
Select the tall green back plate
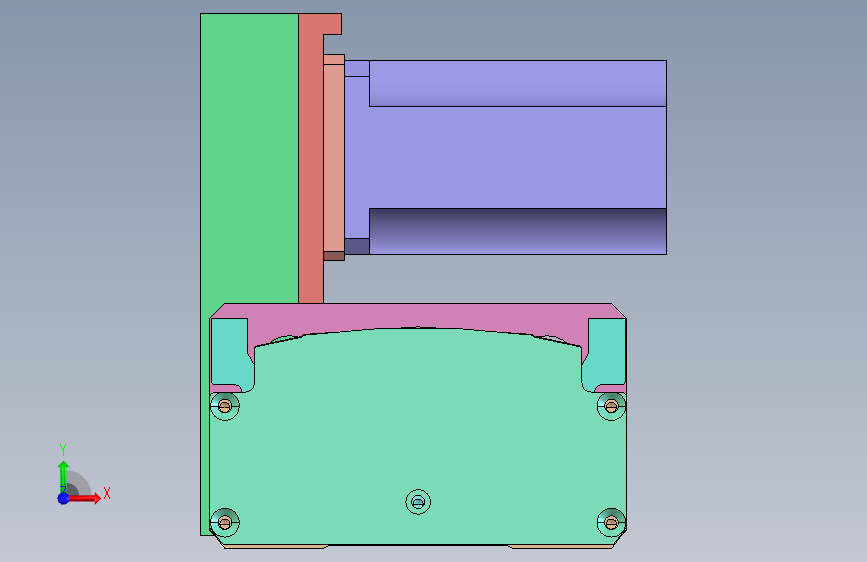[x=249, y=160]
